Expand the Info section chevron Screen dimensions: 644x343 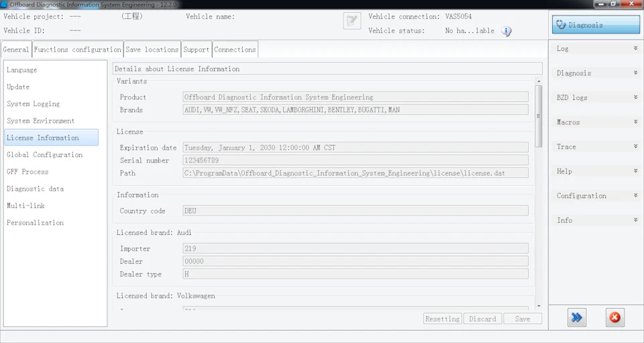[x=635, y=219]
